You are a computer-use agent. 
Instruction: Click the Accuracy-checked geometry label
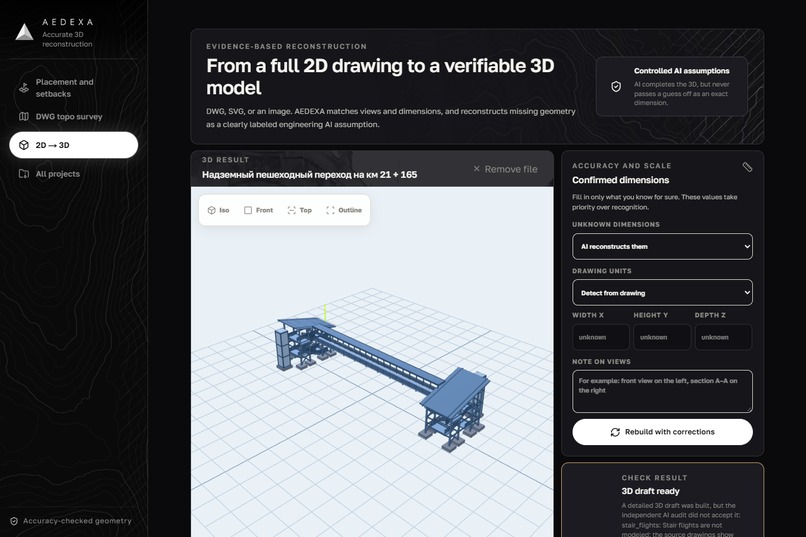(x=77, y=521)
